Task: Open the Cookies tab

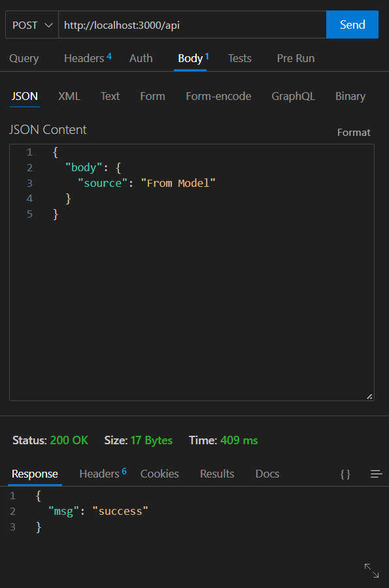Action: (160, 474)
